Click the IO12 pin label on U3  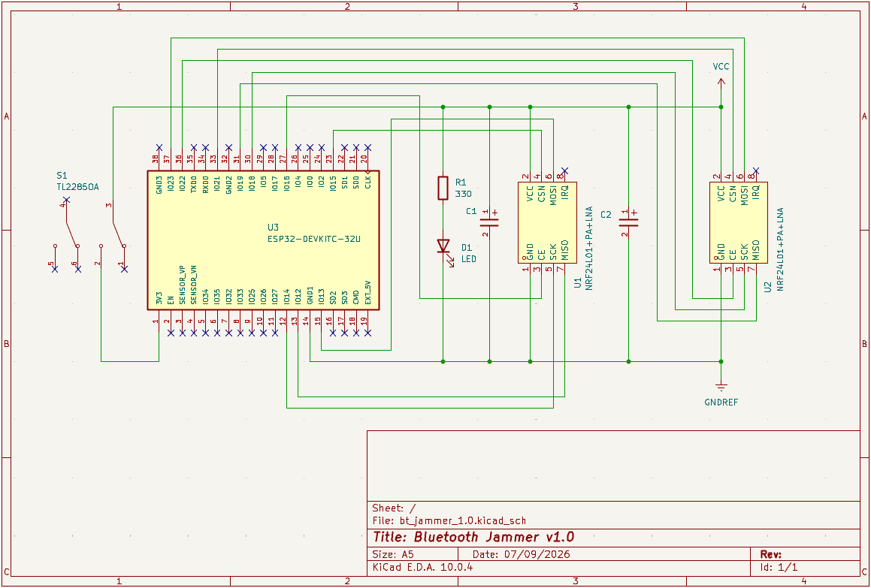coord(298,296)
